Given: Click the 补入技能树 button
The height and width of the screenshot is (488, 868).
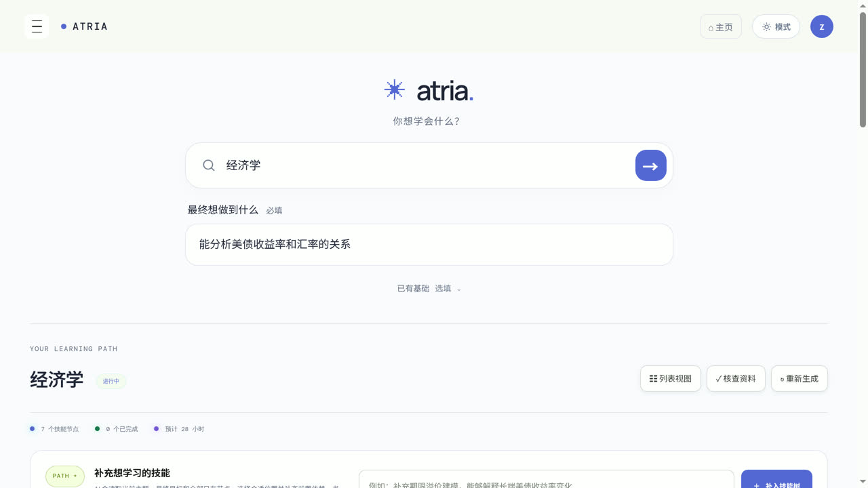Looking at the screenshot, I should point(776,479).
